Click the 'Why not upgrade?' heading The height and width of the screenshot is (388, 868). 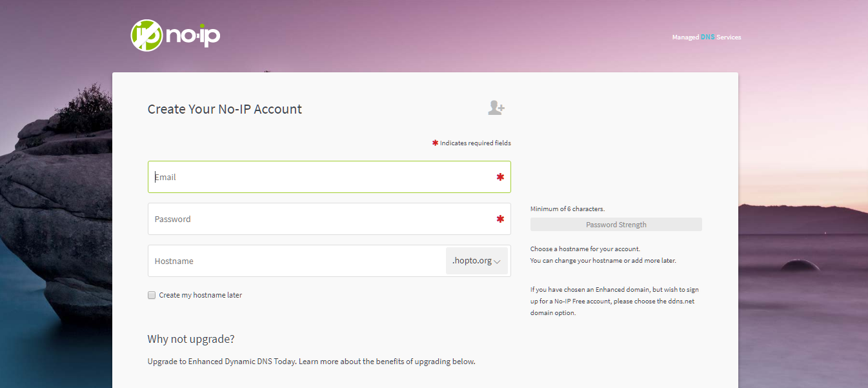tap(191, 339)
